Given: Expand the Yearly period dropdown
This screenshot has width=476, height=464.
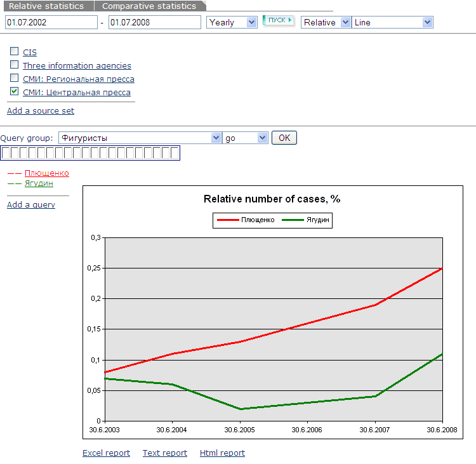Looking at the screenshot, I should [x=232, y=22].
